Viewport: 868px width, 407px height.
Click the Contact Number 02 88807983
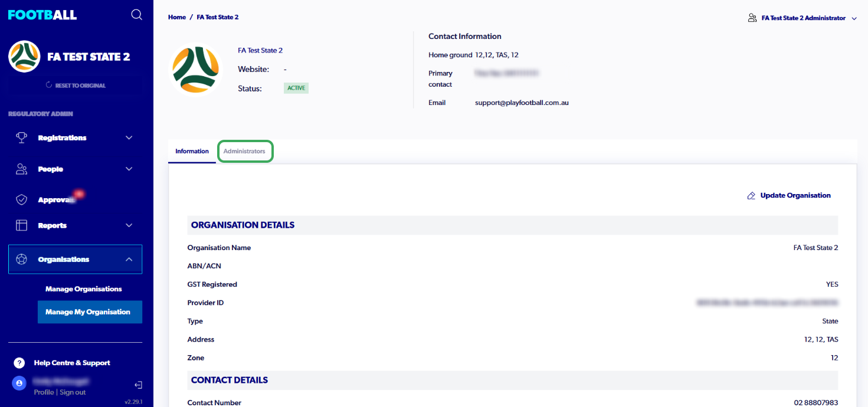(x=816, y=403)
